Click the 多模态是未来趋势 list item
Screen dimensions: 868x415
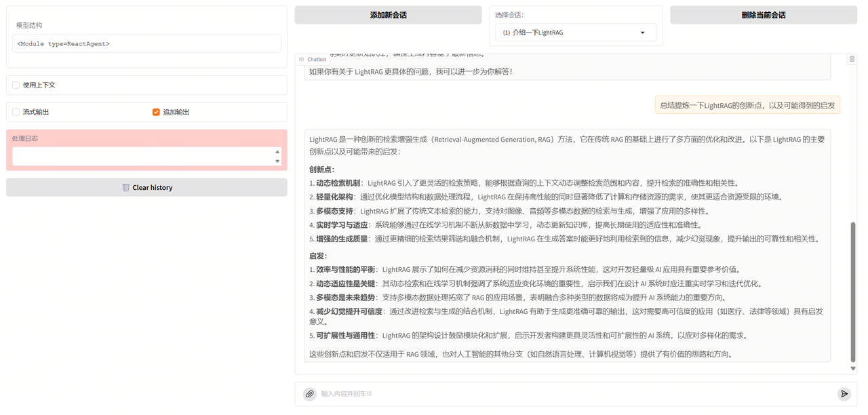point(518,298)
